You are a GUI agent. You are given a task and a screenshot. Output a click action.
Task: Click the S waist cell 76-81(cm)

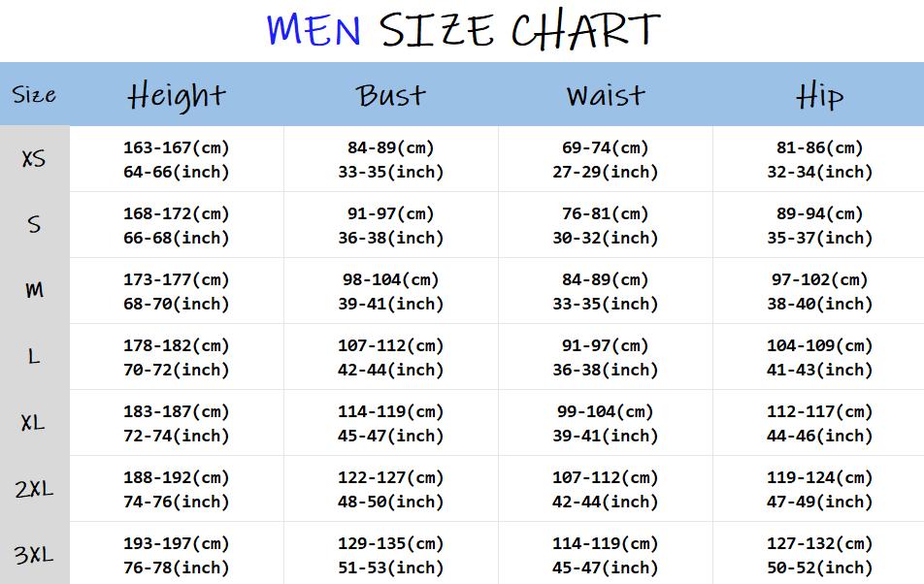606,213
